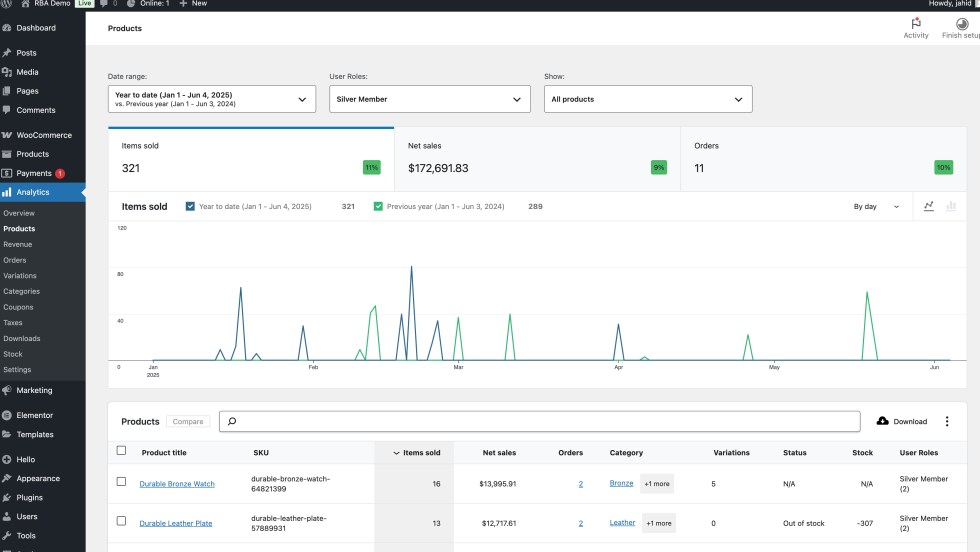Open the table options ellipsis menu
This screenshot has height=552, width=980.
pyautogui.click(x=947, y=421)
